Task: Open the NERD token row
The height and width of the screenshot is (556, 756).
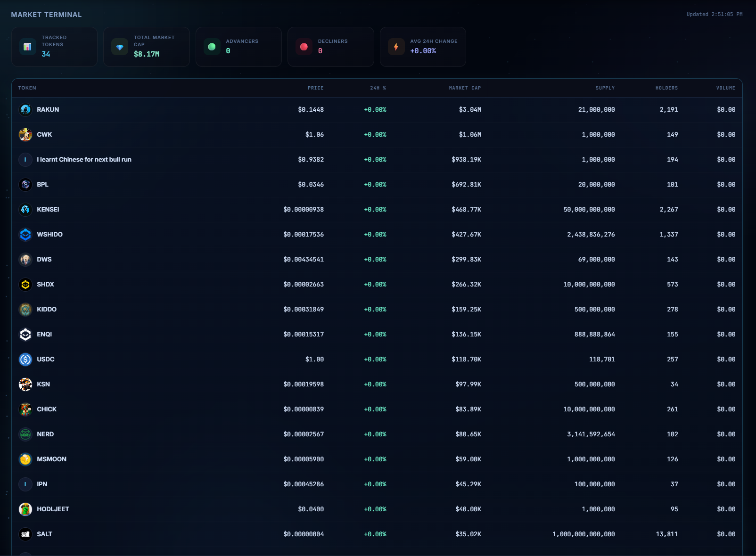Action: coord(45,434)
